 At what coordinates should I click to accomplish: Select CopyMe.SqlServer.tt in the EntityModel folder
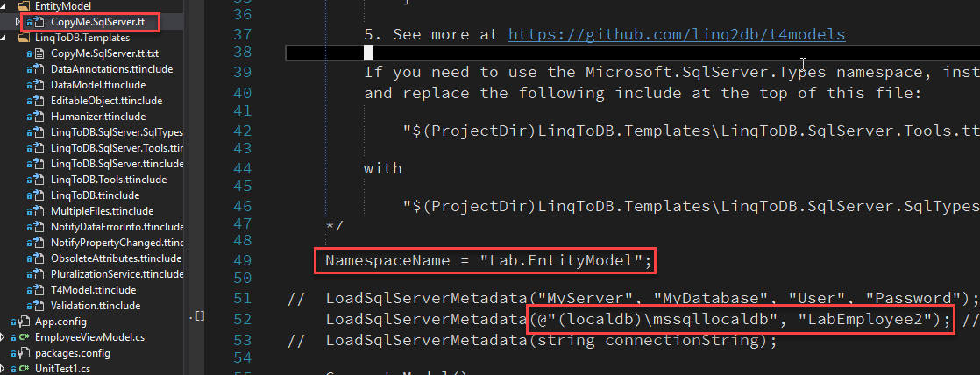click(x=91, y=20)
